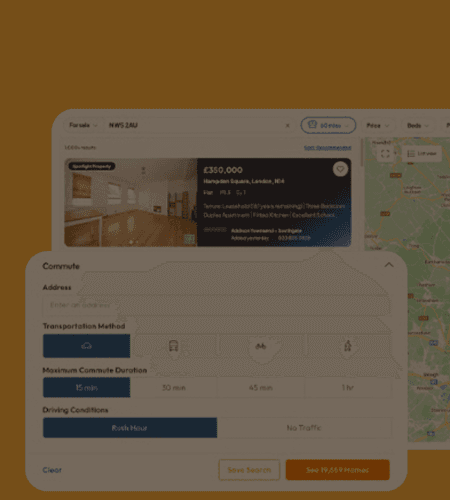The height and width of the screenshot is (500, 450).
Task: Open the For sale dropdown
Action: [x=83, y=125]
